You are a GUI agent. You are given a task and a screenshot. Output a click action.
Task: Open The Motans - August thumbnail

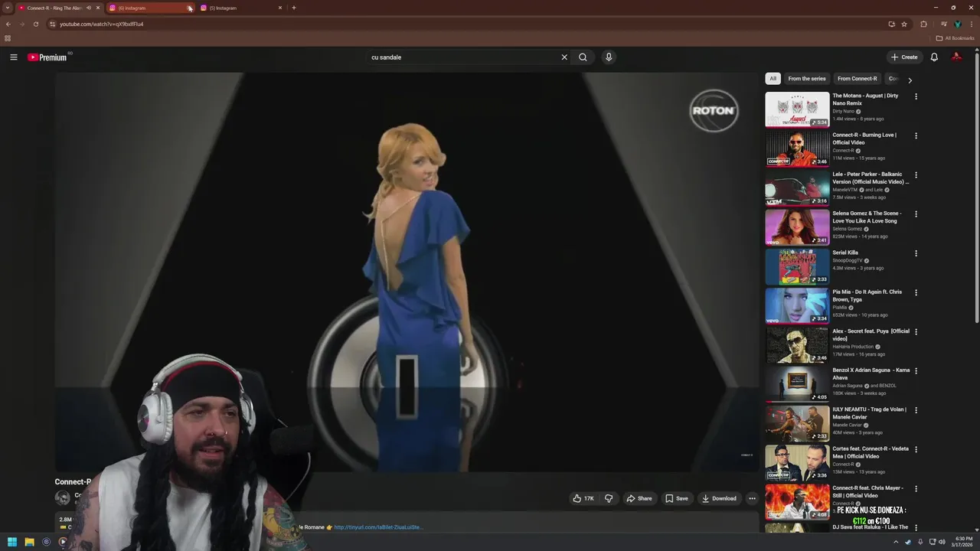(x=797, y=109)
